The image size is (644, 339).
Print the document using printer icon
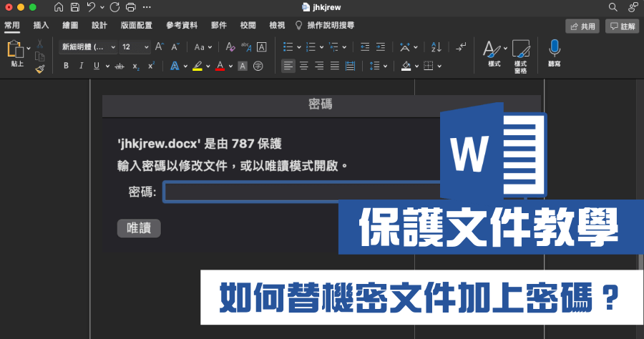131,7
